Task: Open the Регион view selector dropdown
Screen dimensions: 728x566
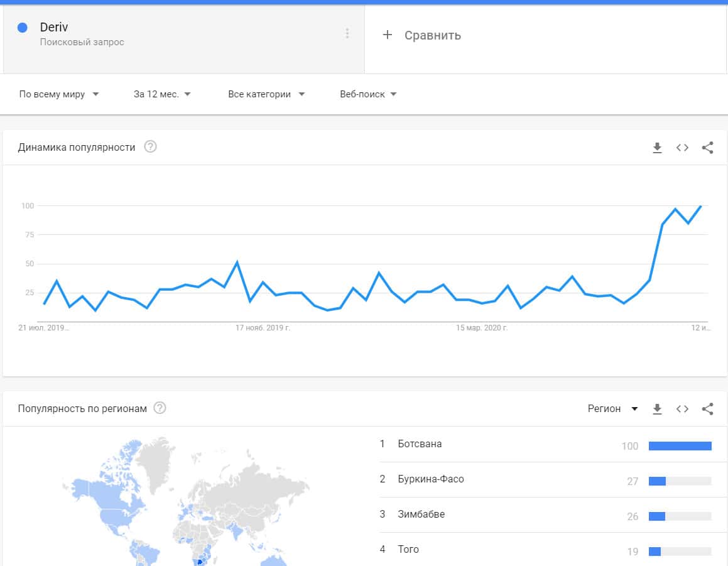Action: 612,409
